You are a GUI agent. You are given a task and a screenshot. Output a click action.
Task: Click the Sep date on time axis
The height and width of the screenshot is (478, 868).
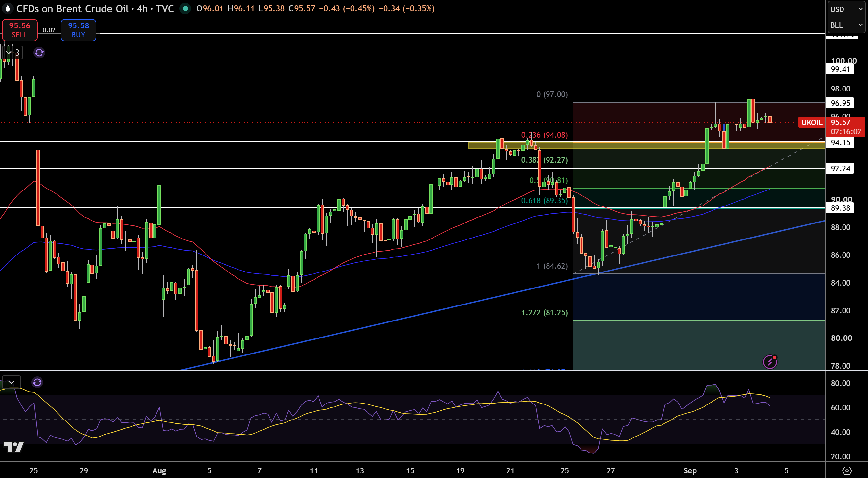click(690, 470)
